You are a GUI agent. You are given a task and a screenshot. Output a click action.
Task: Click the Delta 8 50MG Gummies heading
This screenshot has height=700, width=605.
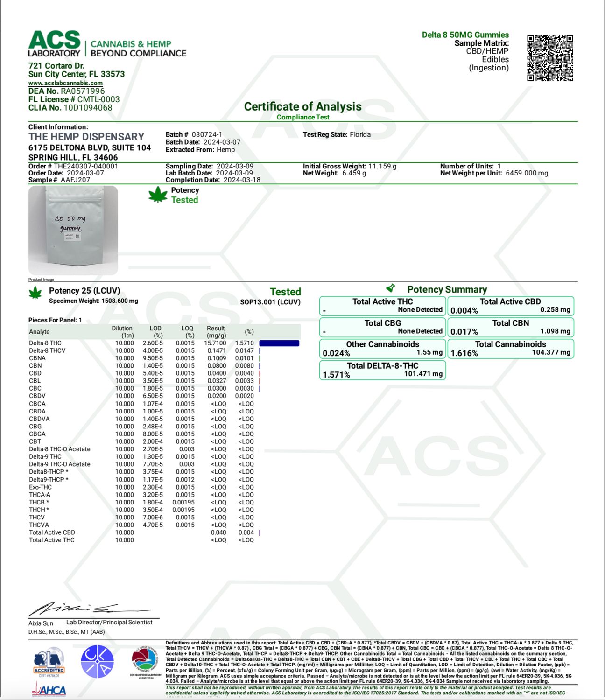[465, 35]
